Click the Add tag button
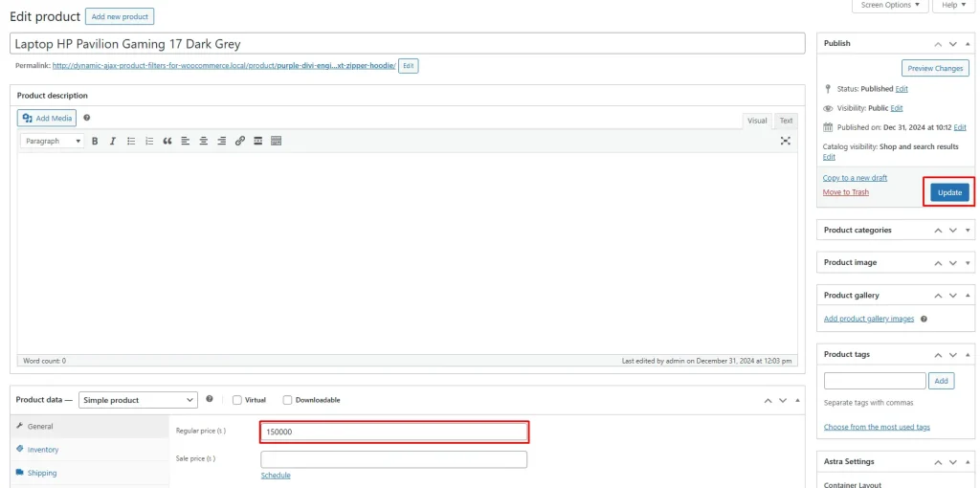980x488 pixels. (x=942, y=381)
